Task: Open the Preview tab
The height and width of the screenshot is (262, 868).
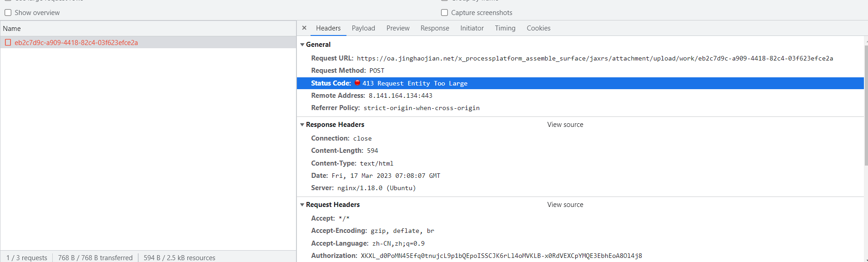Action: (x=398, y=28)
